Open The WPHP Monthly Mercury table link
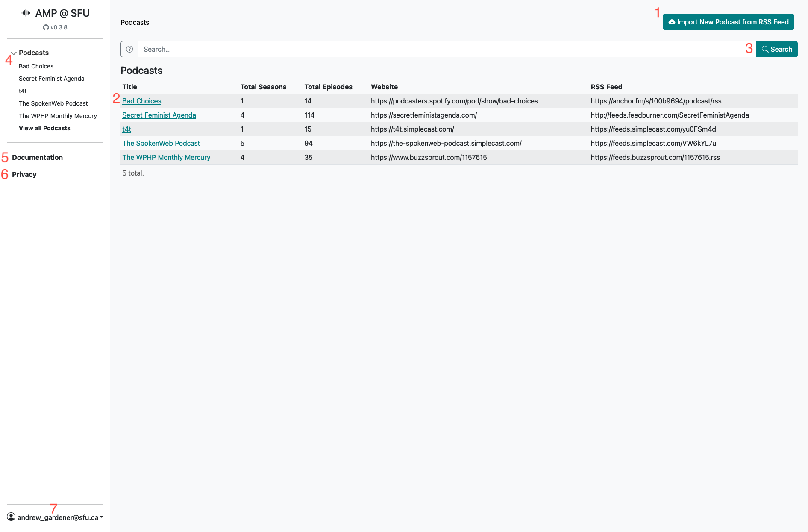This screenshot has height=532, width=808. pos(166,157)
